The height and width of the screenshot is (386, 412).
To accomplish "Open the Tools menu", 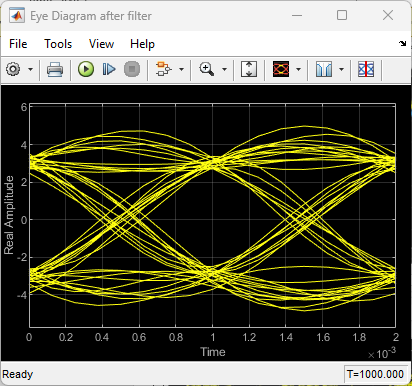I will point(58,44).
